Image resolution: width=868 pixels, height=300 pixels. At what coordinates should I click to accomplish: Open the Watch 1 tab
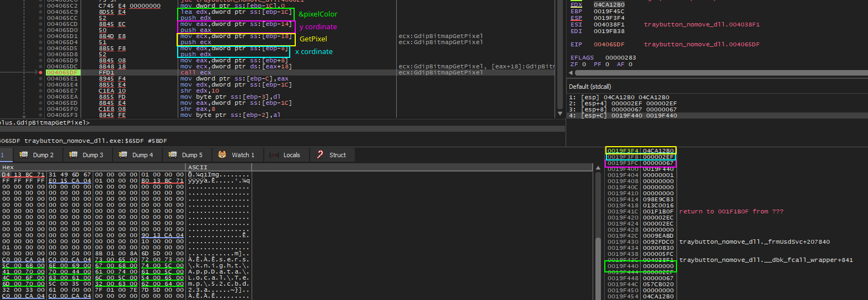click(x=236, y=155)
